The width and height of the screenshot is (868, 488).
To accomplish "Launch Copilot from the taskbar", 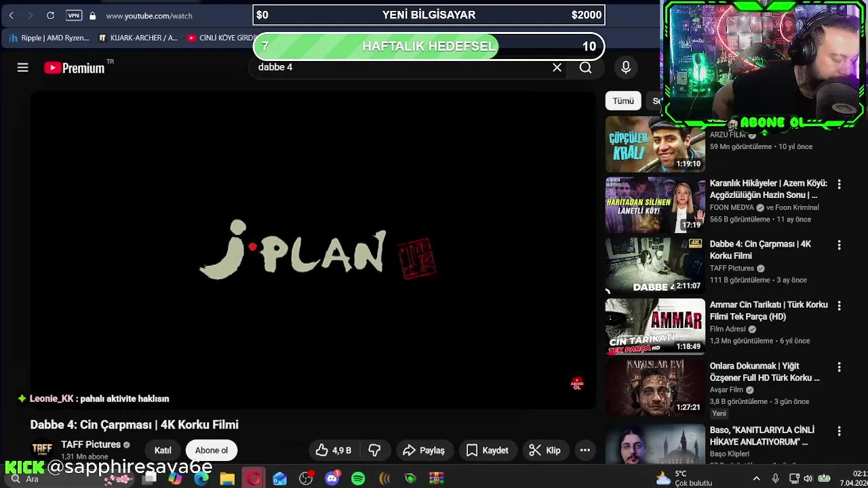I will coord(176,479).
